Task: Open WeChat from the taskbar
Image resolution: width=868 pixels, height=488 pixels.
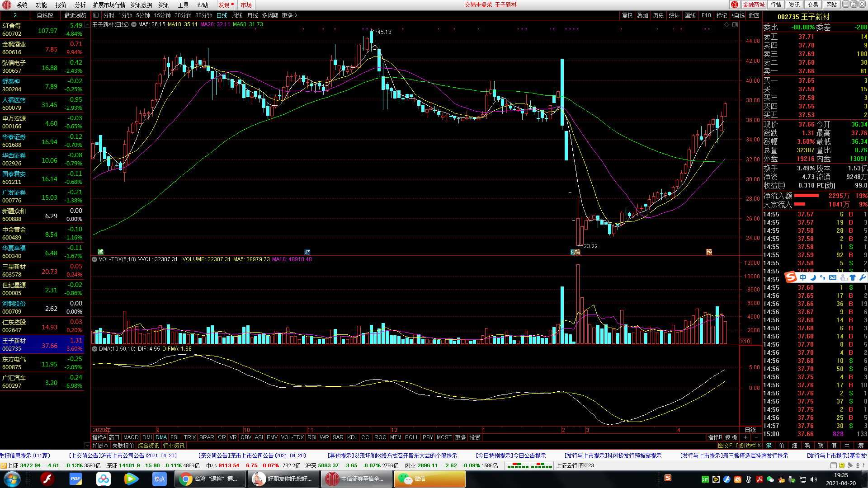Action: (x=429, y=479)
